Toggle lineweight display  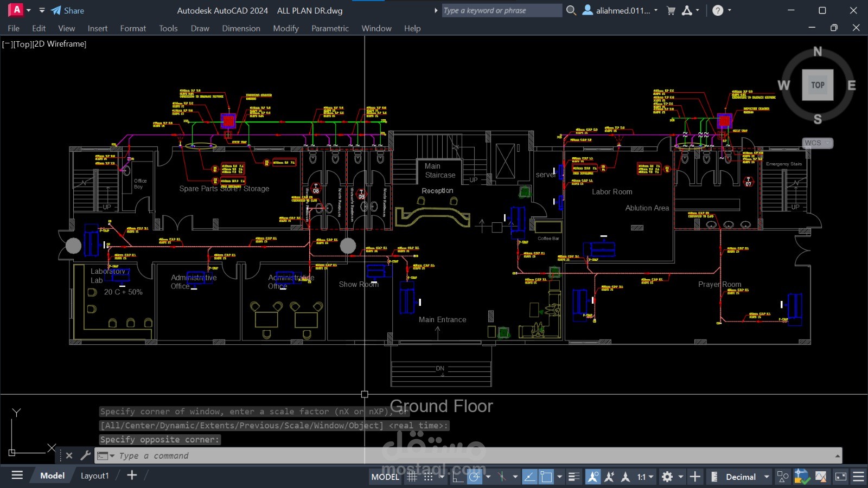(x=574, y=477)
